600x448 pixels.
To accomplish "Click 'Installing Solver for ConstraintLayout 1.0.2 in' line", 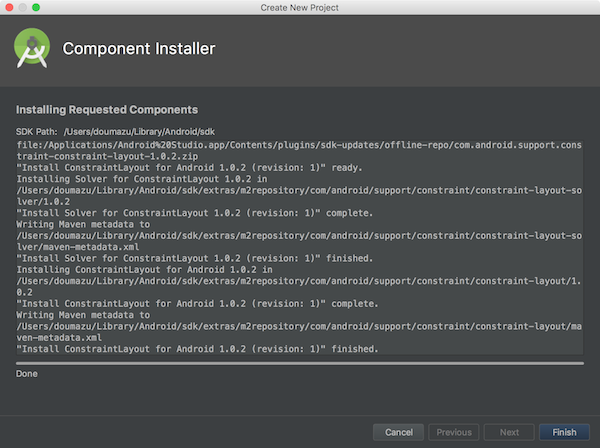I will click(x=142, y=179).
